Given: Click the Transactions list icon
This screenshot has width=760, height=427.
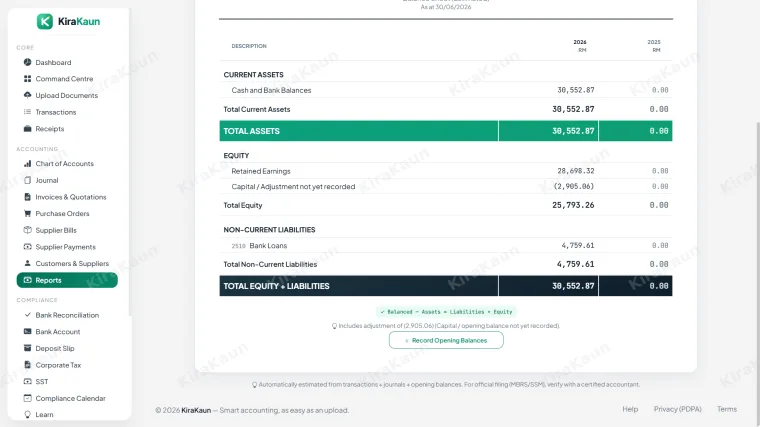Looking at the screenshot, I should coord(28,112).
